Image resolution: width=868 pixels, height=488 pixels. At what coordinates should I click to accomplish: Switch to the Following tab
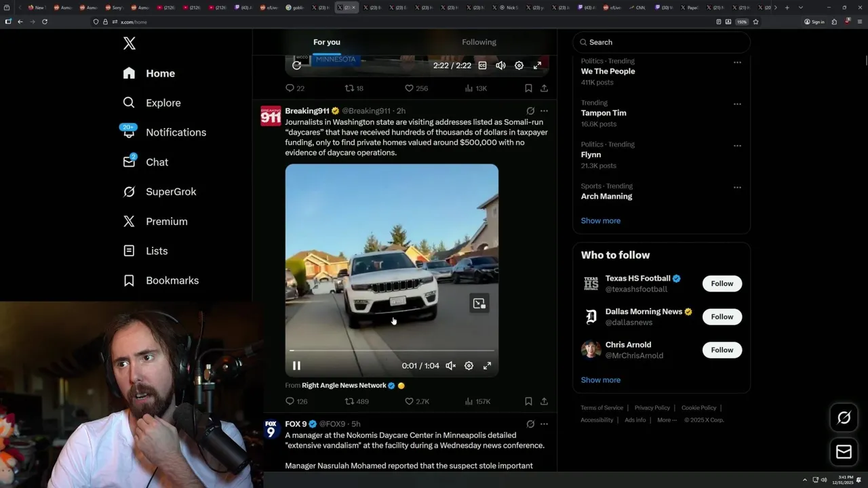(479, 42)
